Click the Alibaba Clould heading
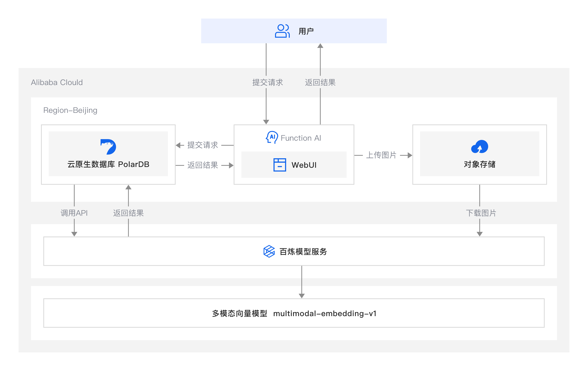 pyautogui.click(x=57, y=83)
